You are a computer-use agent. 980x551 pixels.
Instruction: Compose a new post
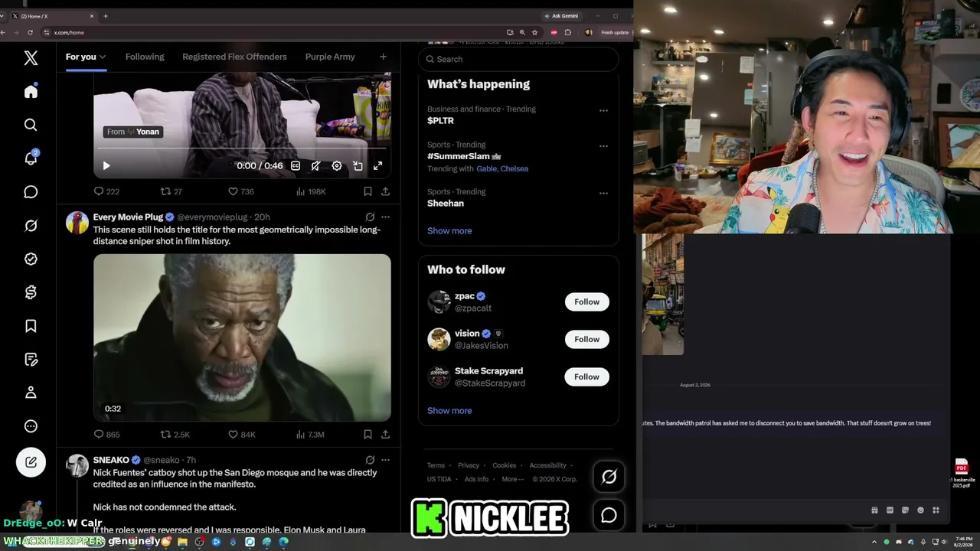[31, 462]
